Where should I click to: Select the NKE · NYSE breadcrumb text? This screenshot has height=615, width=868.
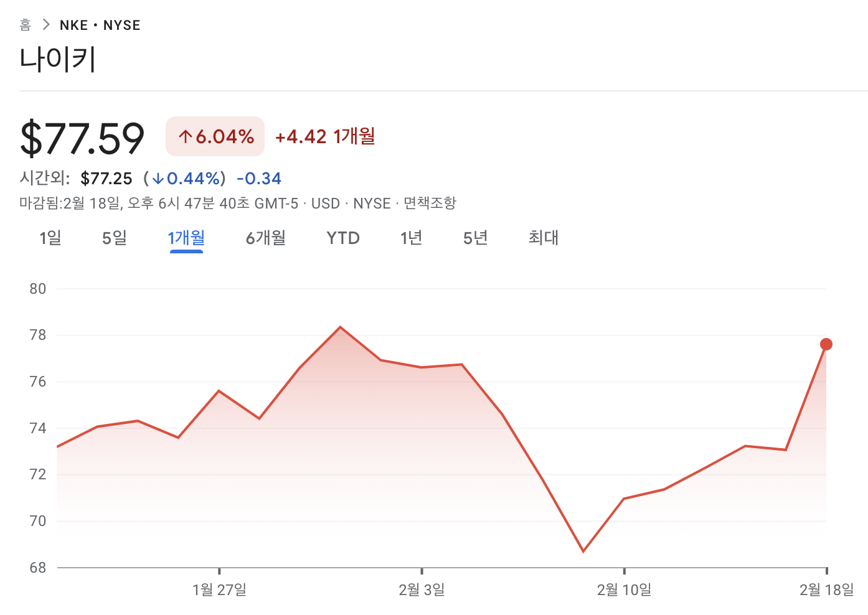[x=100, y=26]
